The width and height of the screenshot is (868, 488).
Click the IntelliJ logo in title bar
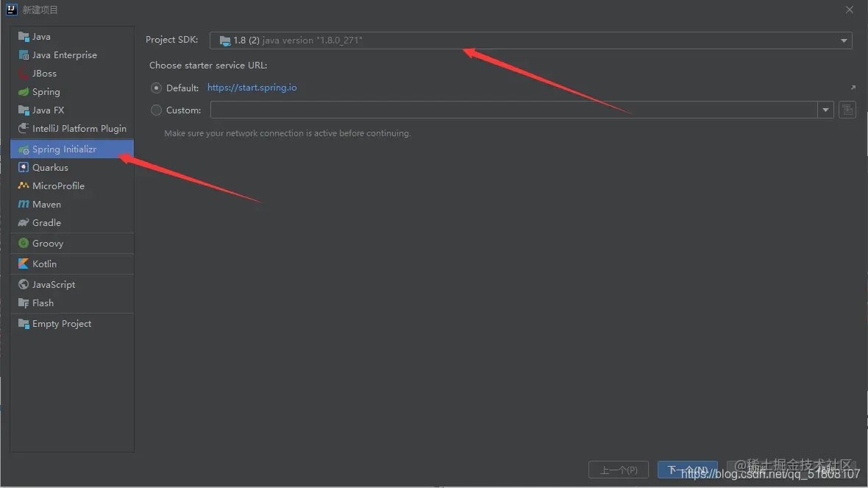[x=11, y=10]
